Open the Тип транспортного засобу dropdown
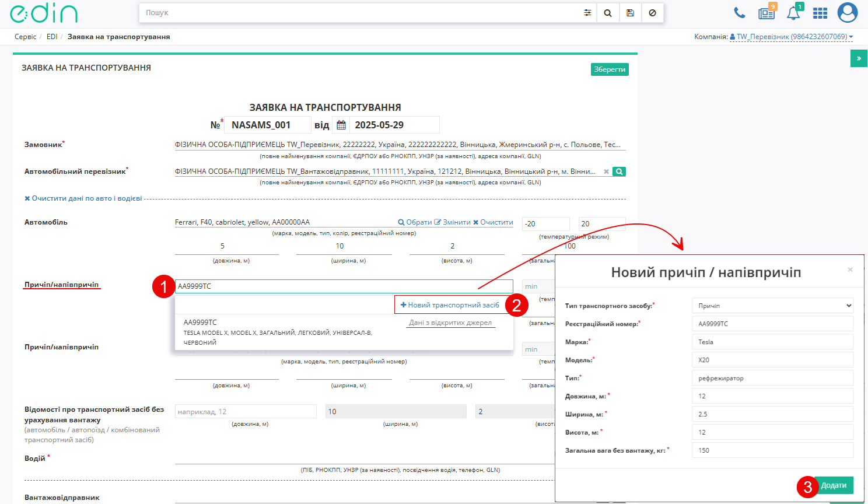This screenshot has width=868, height=504. [773, 306]
